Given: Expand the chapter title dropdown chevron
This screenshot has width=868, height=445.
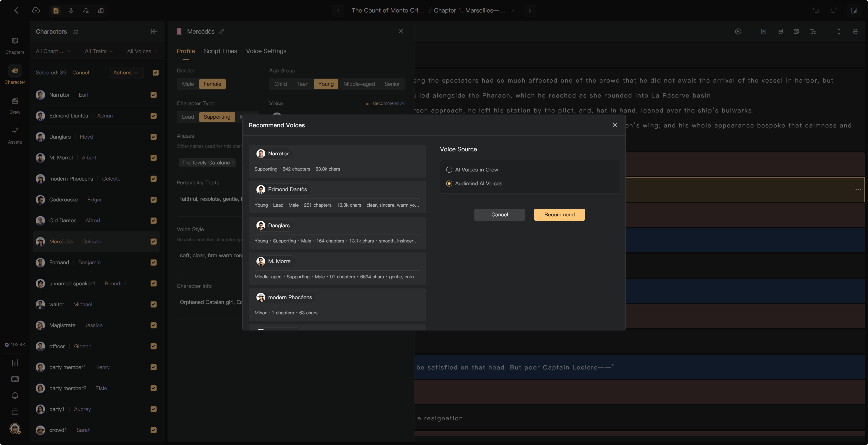Looking at the screenshot, I should tap(513, 10).
